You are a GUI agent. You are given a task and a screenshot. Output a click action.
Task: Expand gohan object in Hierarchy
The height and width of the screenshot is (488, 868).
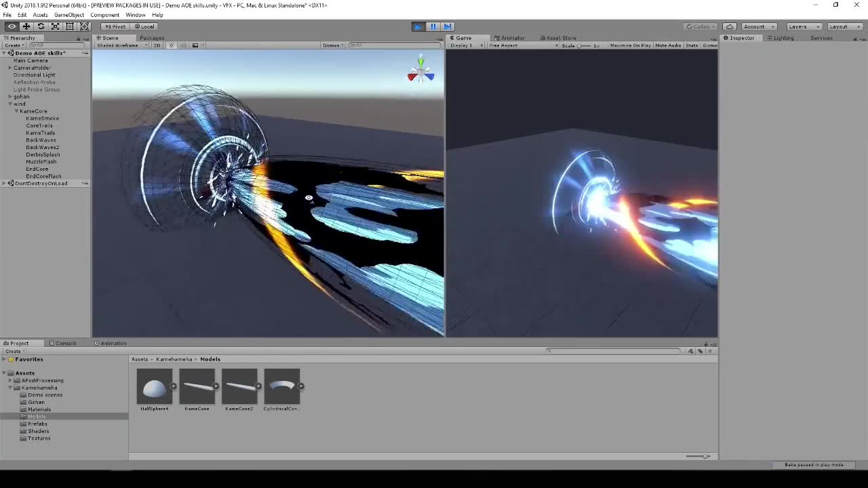10,97
